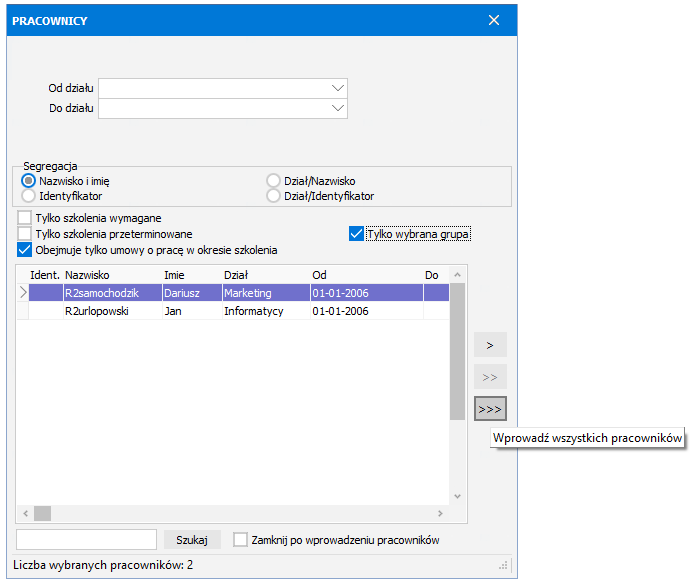Close the Pracownicy dialog window
This screenshot has height=584, width=695.
coord(493,20)
